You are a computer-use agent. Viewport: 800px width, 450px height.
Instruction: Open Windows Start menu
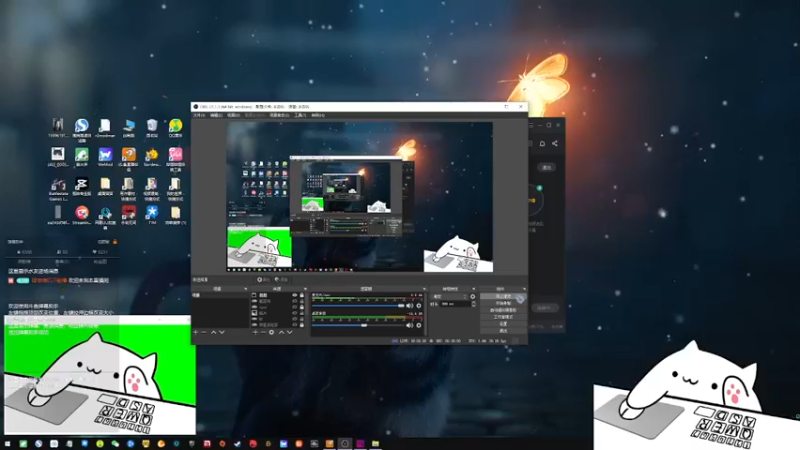[x=8, y=443]
